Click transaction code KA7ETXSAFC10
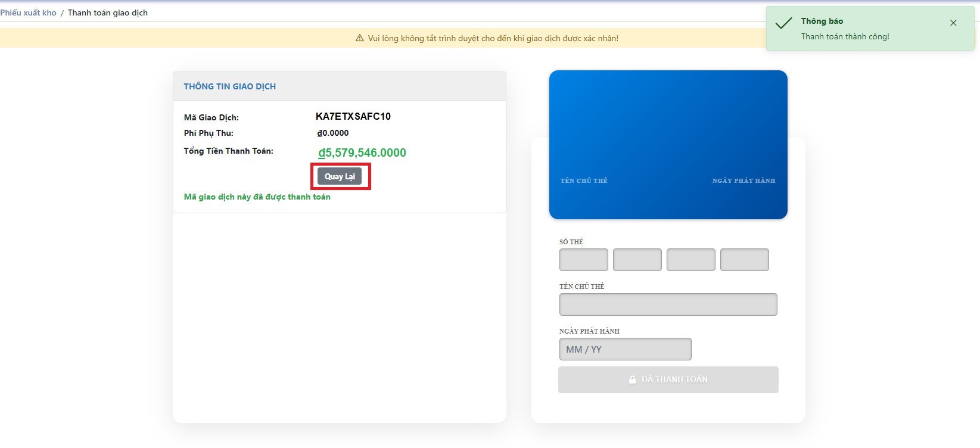 [353, 117]
